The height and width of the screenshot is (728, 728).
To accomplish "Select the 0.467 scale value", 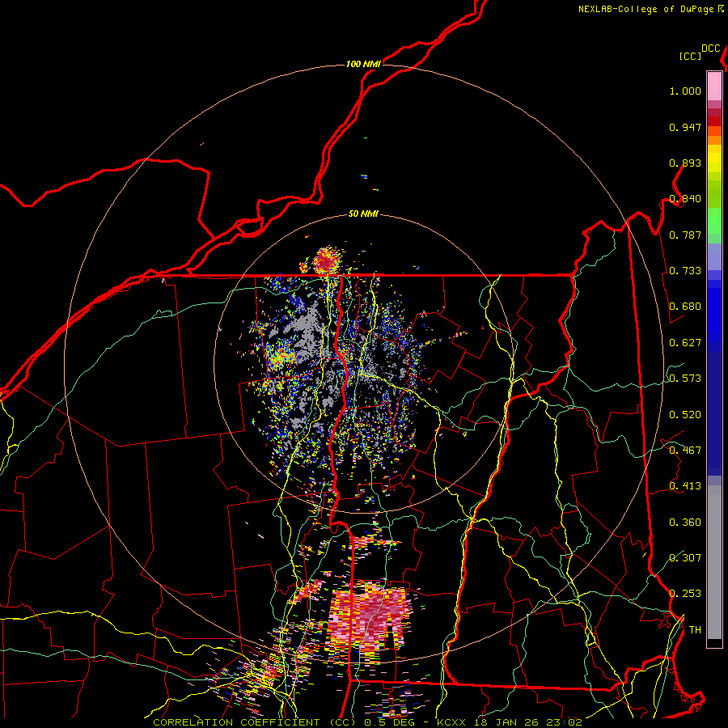I will coord(685,451).
